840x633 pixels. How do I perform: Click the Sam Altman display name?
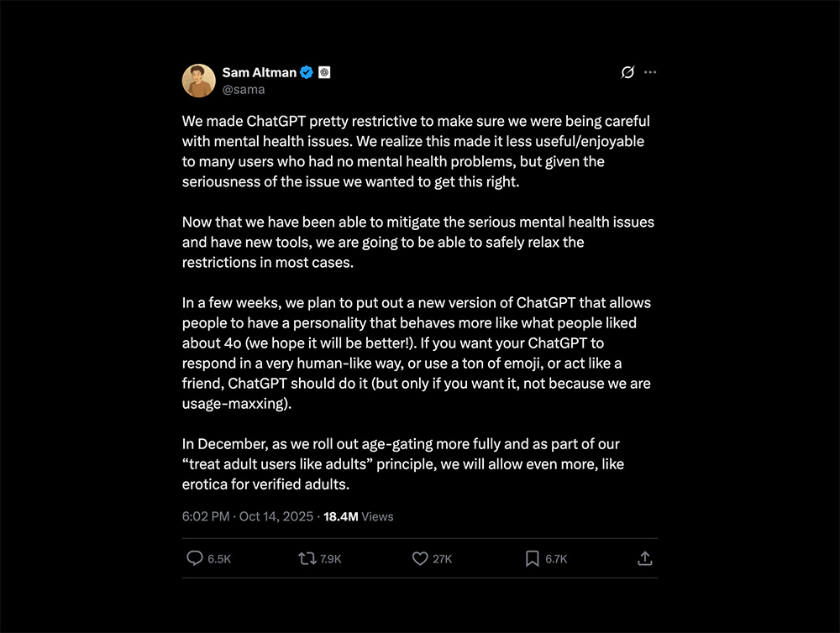tap(259, 72)
